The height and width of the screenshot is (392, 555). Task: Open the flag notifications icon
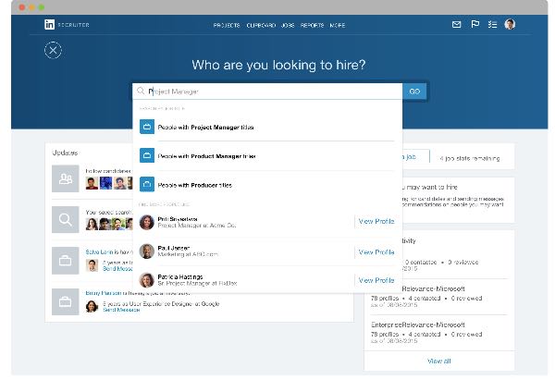475,24
